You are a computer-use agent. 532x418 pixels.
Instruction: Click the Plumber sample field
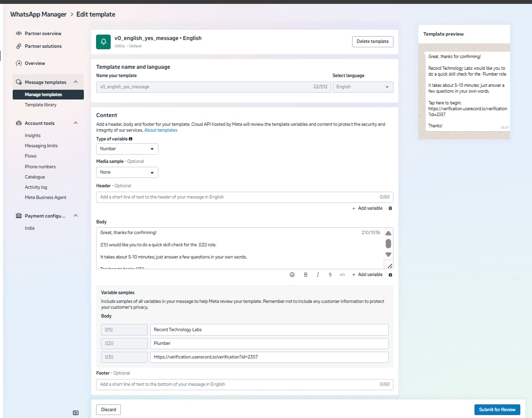(269, 343)
